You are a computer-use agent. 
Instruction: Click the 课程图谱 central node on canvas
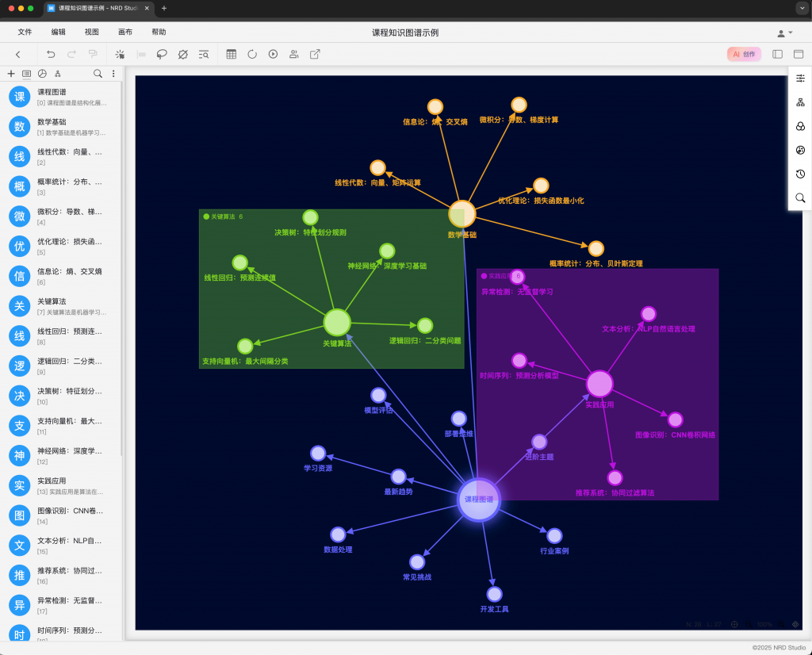(479, 500)
